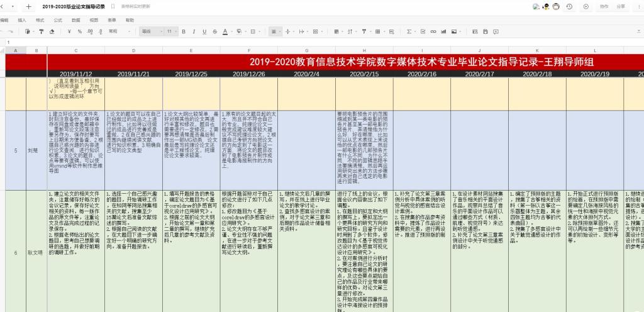Insert a chart from the toolbar
This screenshot has height=312, width=644.
point(443,31)
